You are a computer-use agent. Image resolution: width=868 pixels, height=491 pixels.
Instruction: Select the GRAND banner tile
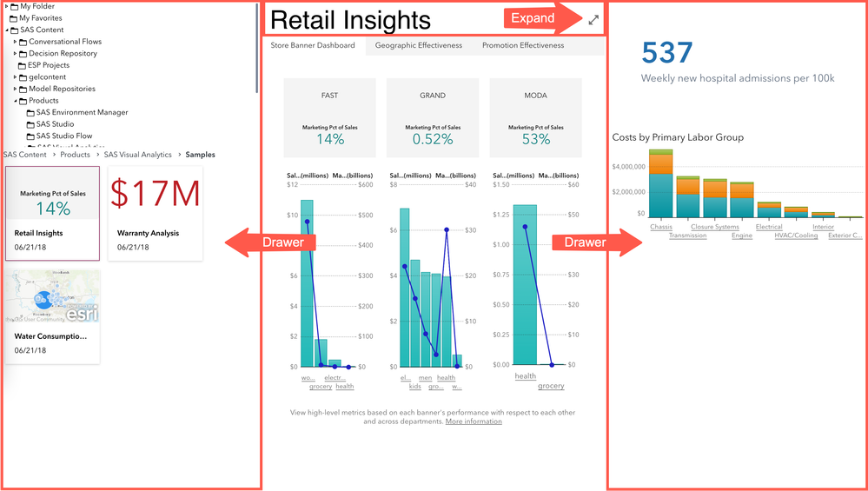coord(433,117)
